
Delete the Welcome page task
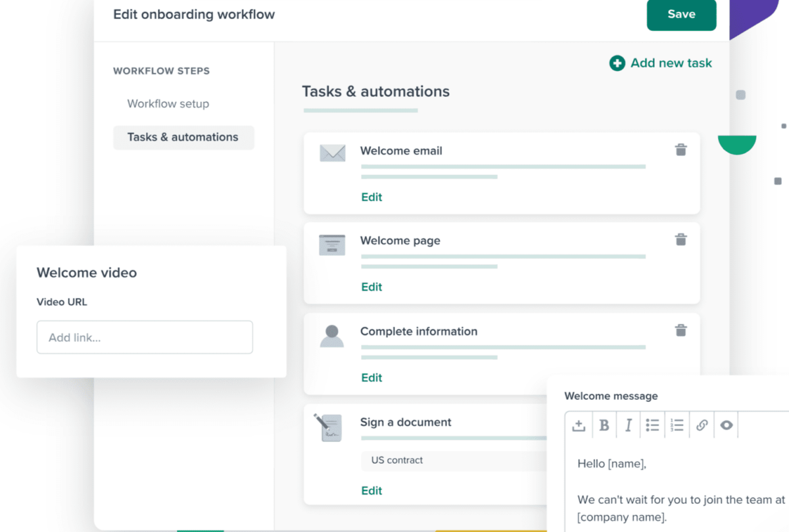[x=681, y=239]
